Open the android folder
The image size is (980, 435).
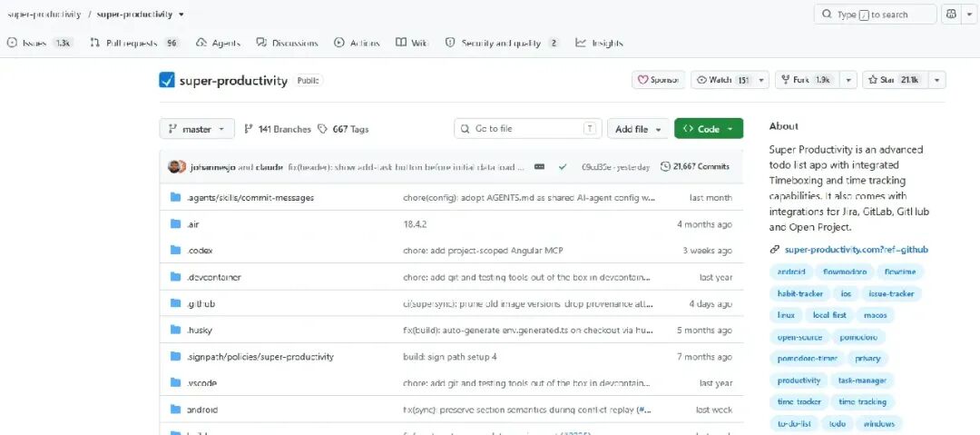pyautogui.click(x=202, y=410)
